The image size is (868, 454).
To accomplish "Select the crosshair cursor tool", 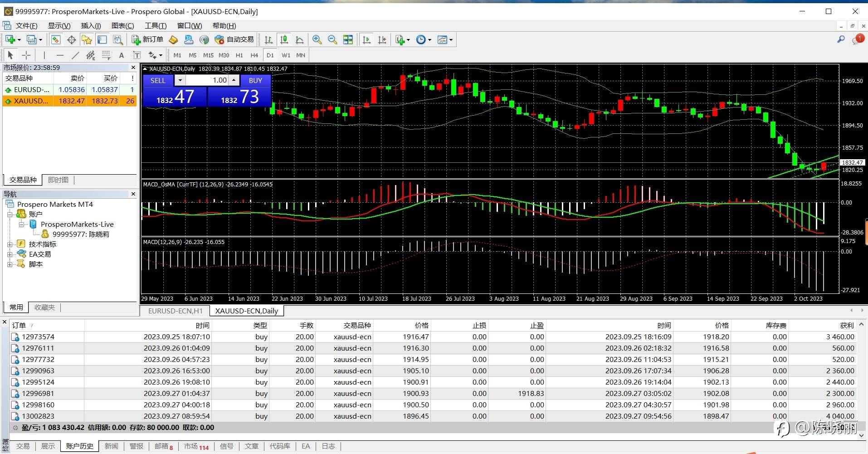I will click(26, 55).
